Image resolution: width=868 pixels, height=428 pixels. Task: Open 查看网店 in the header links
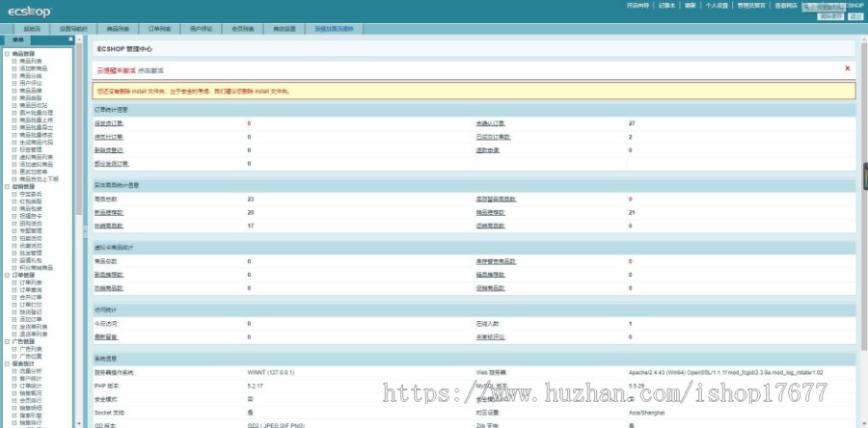[786, 6]
